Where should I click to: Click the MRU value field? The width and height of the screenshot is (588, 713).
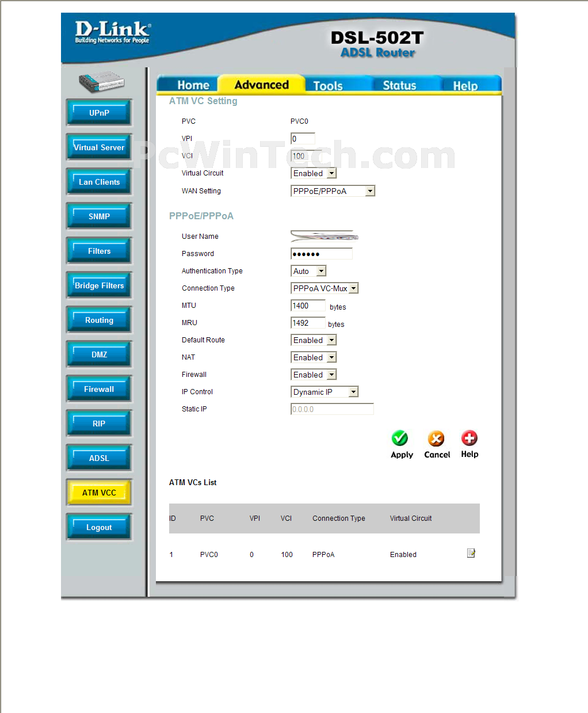[x=308, y=323]
